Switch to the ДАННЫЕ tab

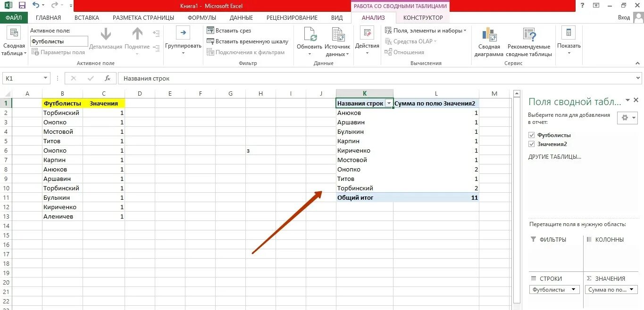point(241,17)
